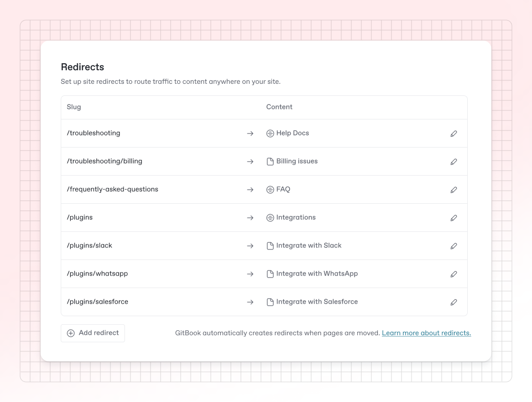532x402 pixels.
Task: Open Learn more about redirects link
Action: 426,333
